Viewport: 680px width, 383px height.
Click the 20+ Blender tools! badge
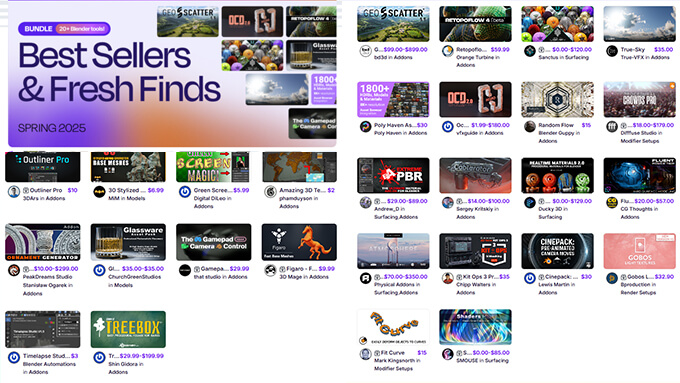(x=82, y=29)
